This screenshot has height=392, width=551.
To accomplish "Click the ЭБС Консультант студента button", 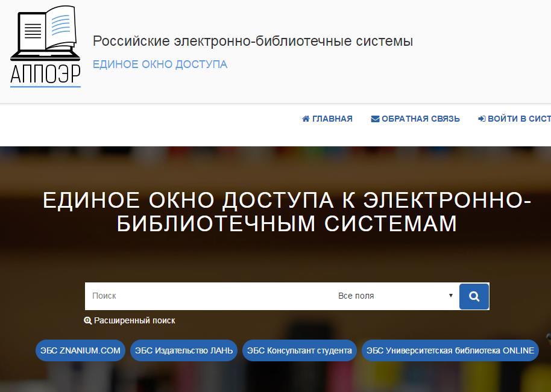I will click(300, 350).
